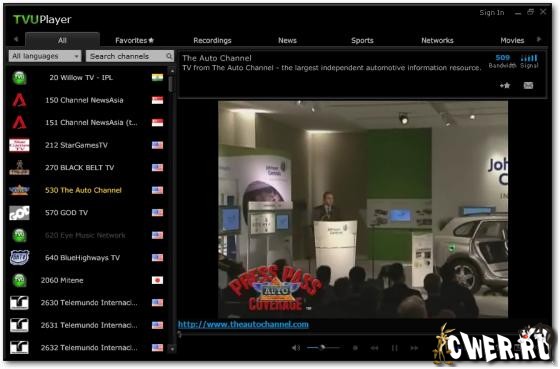Click the channel list scrollbar down arrow

[x=172, y=349]
